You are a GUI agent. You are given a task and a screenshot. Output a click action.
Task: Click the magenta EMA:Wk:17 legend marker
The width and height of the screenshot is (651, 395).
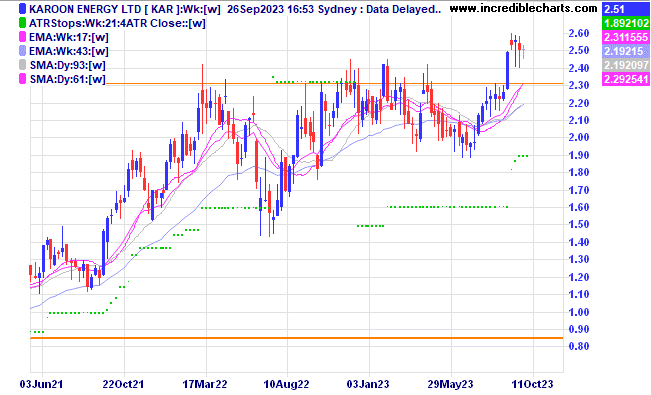click(x=22, y=37)
